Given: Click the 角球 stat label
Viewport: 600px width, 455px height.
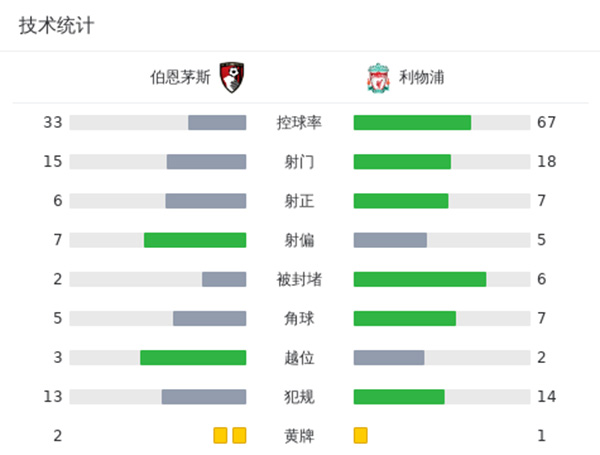Looking at the screenshot, I should coord(299,319).
